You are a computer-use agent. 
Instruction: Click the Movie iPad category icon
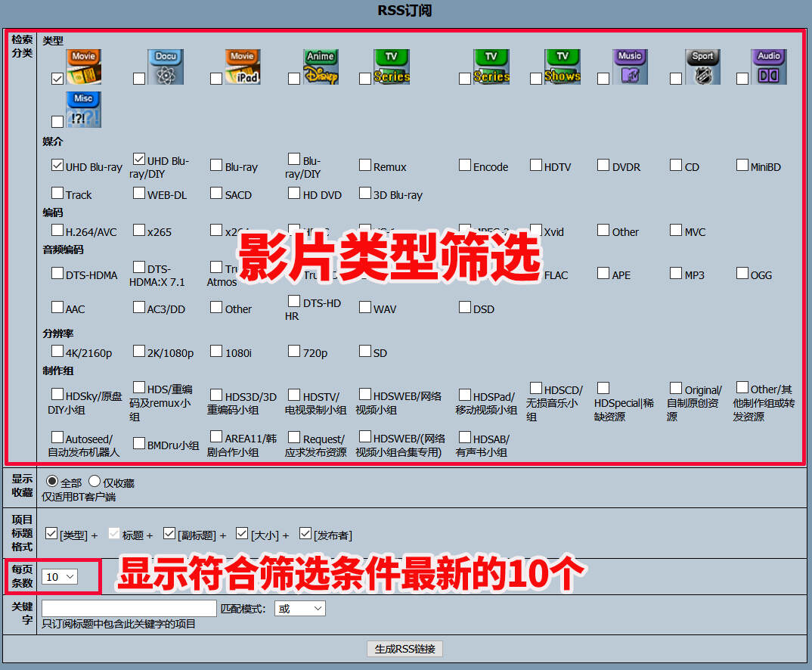243,67
